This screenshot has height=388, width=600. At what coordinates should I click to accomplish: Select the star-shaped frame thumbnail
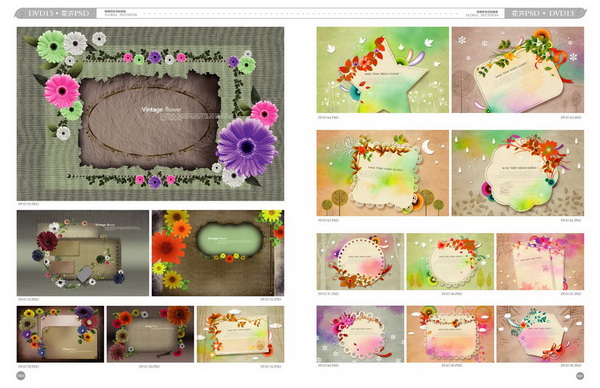pos(383,70)
